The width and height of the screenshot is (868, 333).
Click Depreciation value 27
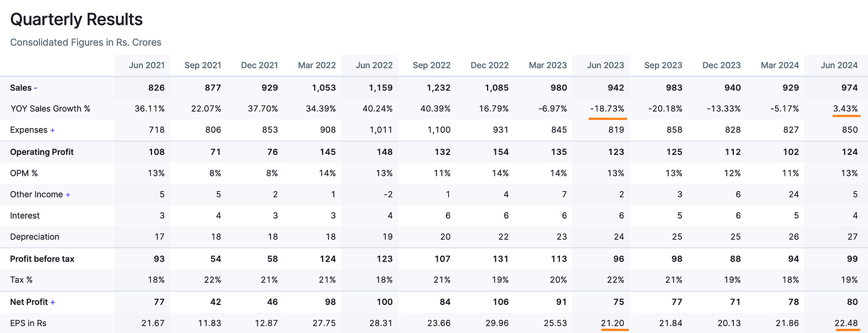852,237
